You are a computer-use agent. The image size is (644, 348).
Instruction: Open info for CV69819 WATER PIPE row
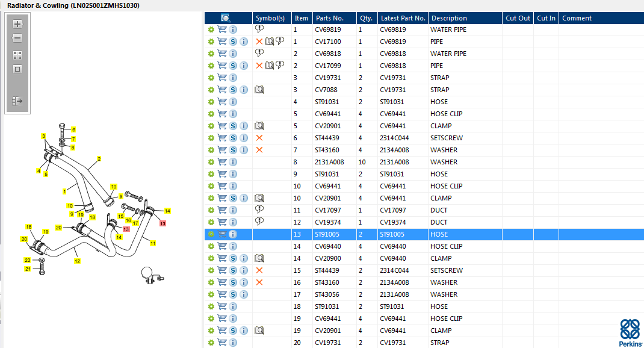[x=233, y=30]
